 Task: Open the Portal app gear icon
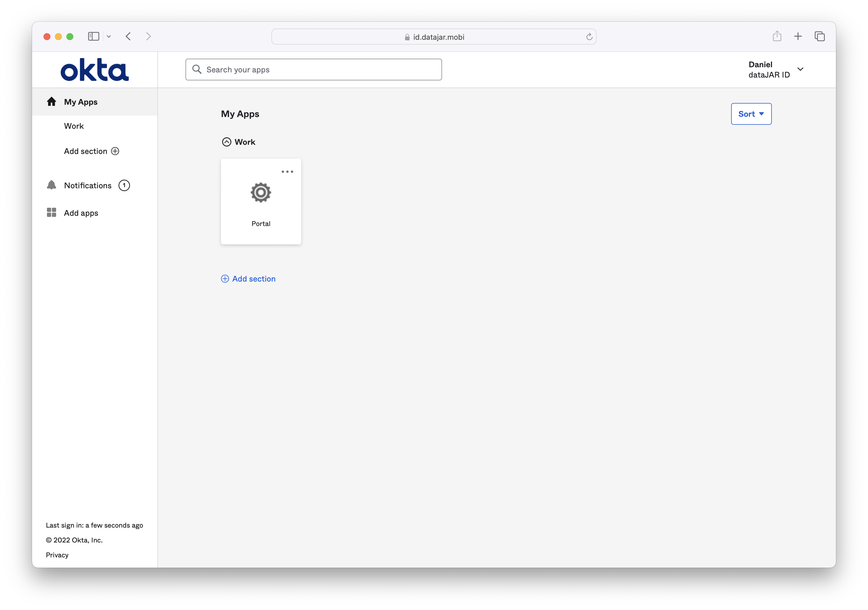(x=261, y=192)
